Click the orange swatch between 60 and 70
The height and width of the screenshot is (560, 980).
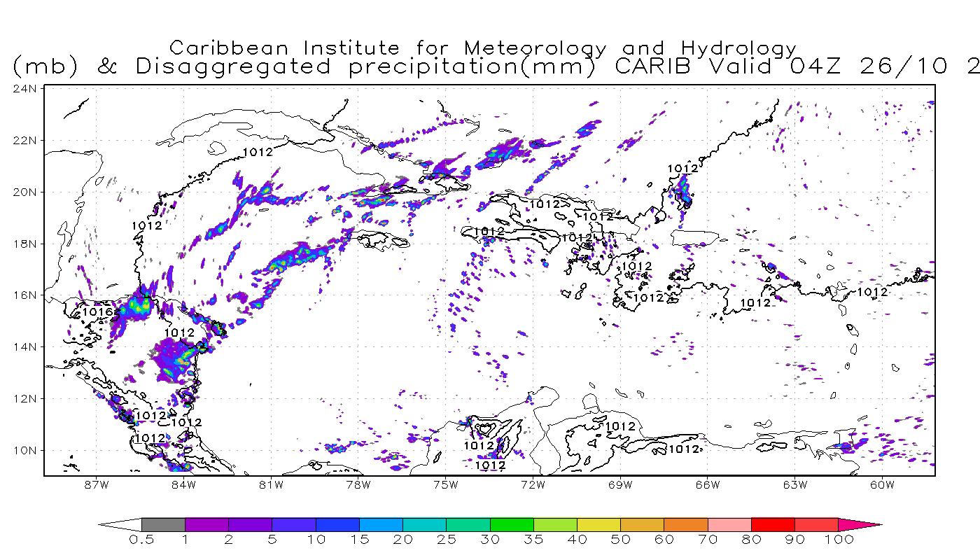pyautogui.click(x=686, y=524)
